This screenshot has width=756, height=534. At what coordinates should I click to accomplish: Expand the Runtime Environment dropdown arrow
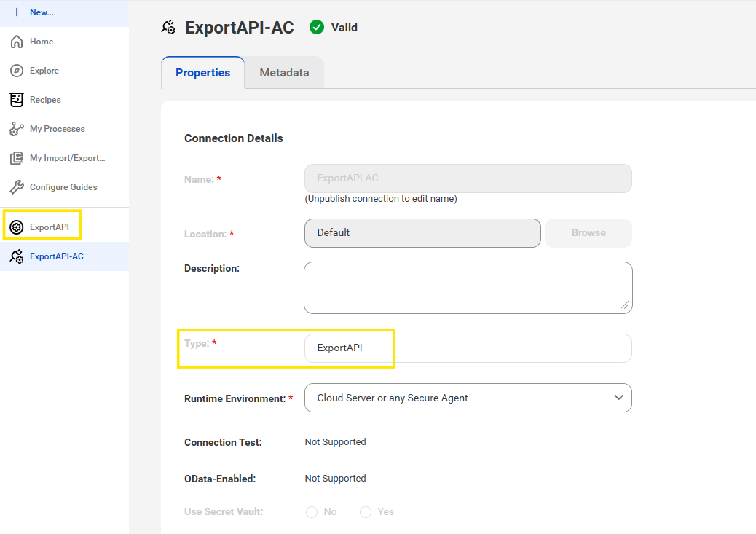pos(618,398)
